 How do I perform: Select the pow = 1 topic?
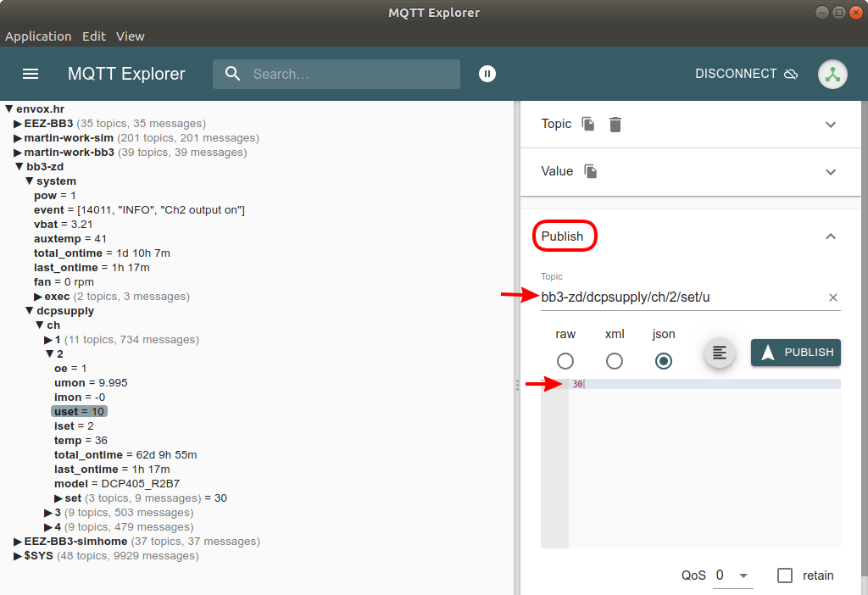pyautogui.click(x=55, y=196)
